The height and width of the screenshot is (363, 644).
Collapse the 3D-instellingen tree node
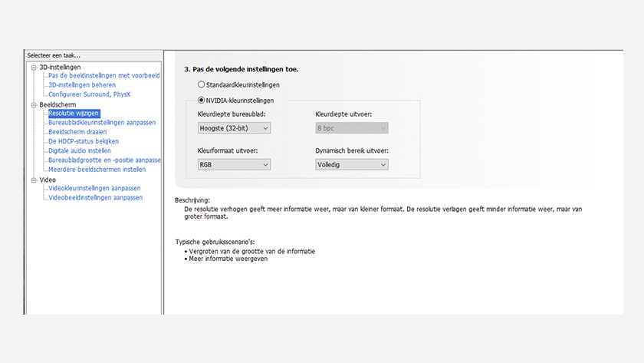click(x=33, y=68)
